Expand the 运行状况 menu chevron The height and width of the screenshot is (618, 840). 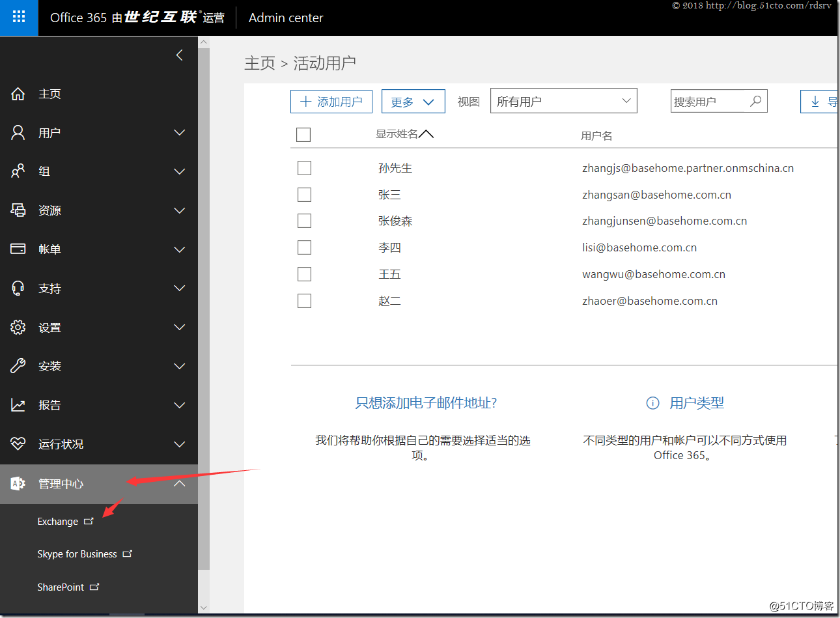180,444
